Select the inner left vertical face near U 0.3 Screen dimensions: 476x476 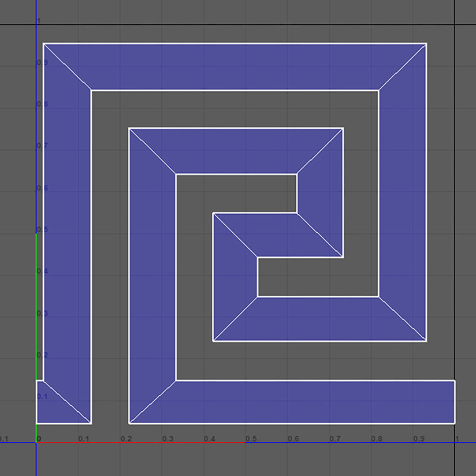[x=152, y=275]
